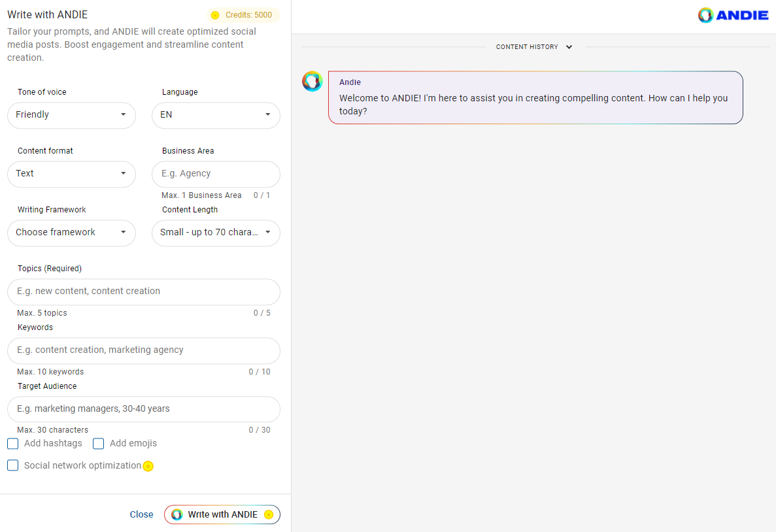Click the 'Max. 10 keywords' hint text
This screenshot has width=776, height=532.
click(x=50, y=372)
